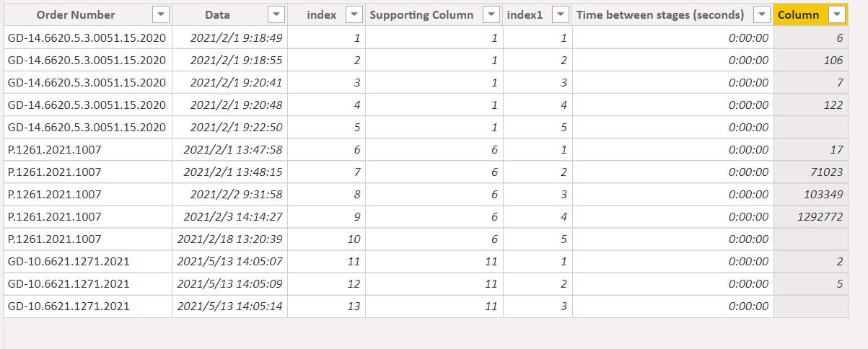Click date cell 2021/5/13 14:05:07
The height and width of the screenshot is (349, 868).
coord(229,261)
